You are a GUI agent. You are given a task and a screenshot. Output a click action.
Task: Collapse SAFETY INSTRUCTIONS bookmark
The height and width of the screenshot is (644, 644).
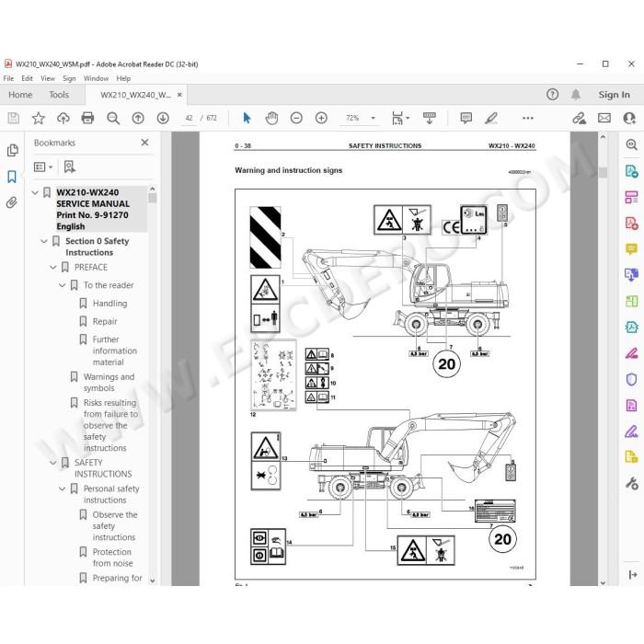pos(53,463)
